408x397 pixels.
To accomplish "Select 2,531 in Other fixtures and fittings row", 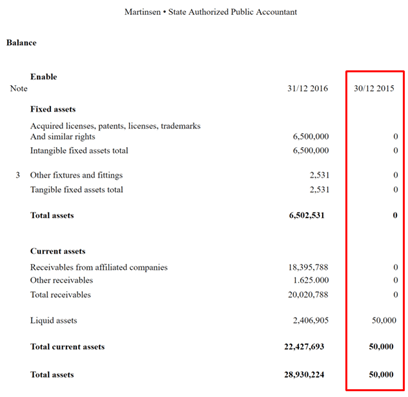I will pyautogui.click(x=319, y=175).
